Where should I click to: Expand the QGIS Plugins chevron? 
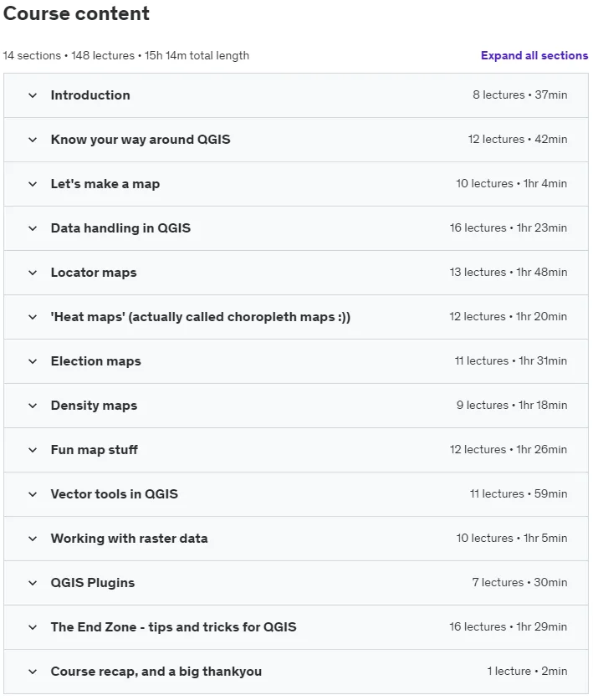click(33, 583)
